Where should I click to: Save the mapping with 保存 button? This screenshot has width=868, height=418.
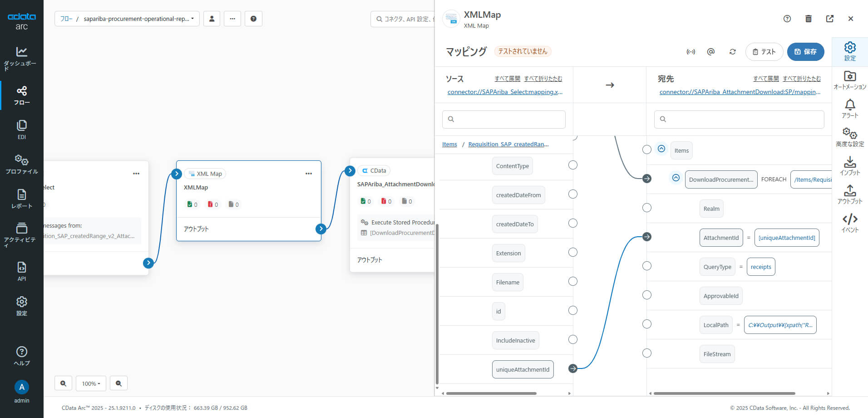click(805, 52)
